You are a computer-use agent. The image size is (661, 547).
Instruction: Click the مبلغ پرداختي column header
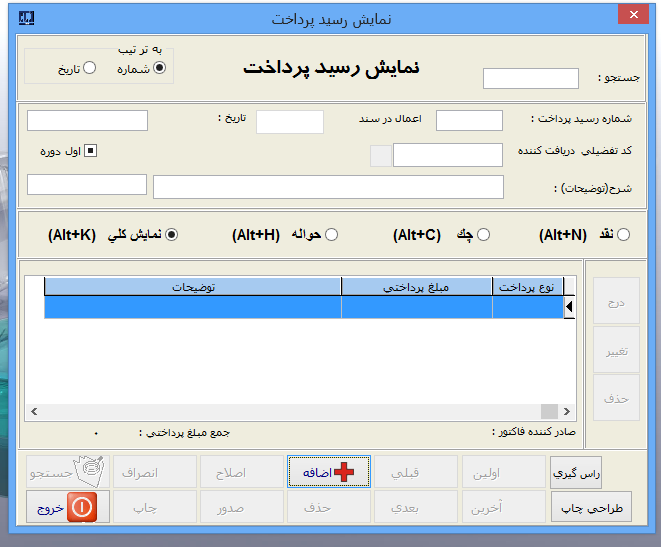416,287
